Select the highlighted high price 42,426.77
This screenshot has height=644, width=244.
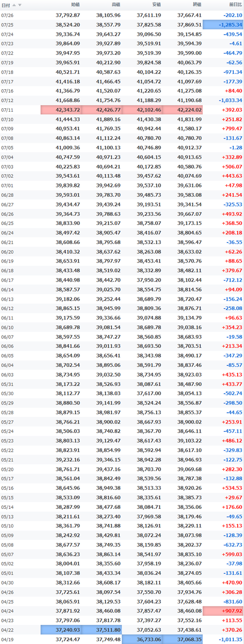click(102, 110)
